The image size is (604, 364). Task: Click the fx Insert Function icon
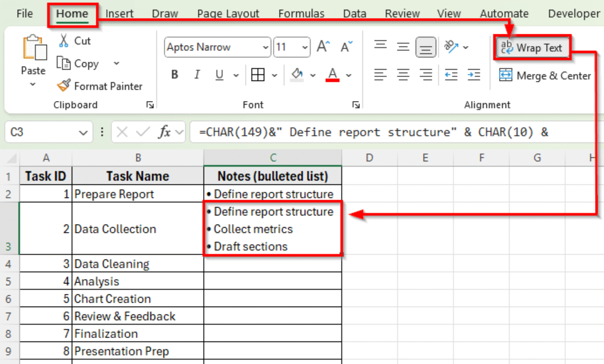(x=164, y=132)
